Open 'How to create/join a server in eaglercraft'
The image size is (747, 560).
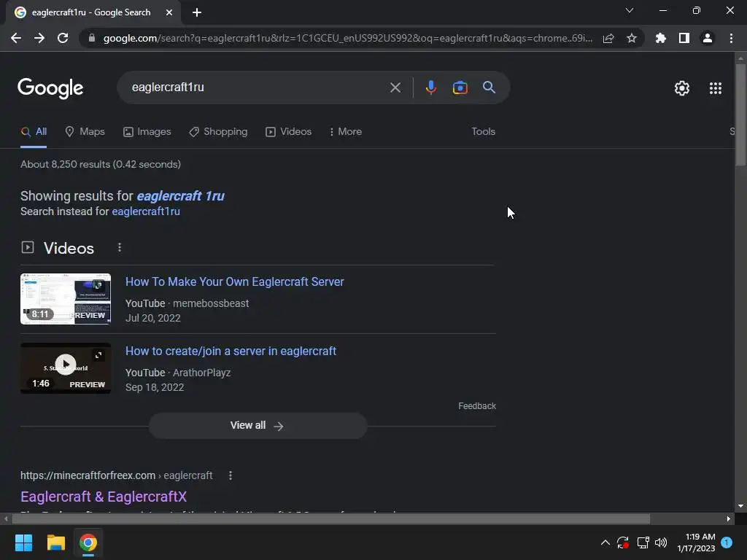(231, 351)
